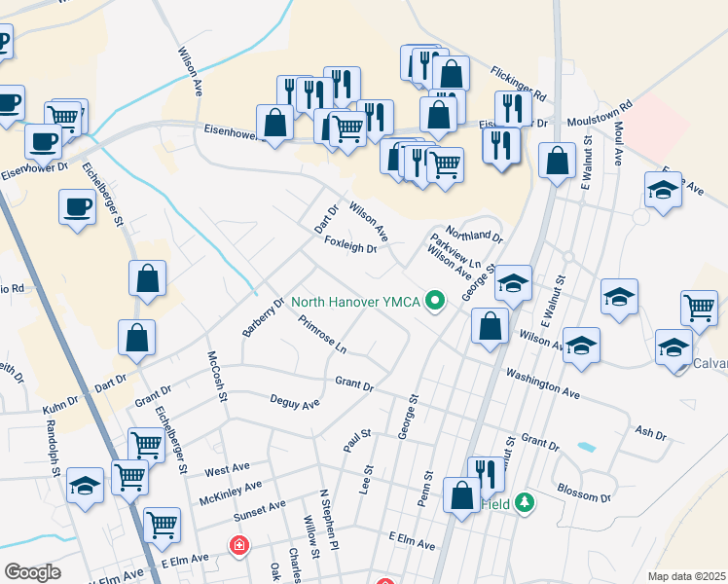The image size is (728, 584).
Task: Select the green park tree marker
Action: point(526,502)
